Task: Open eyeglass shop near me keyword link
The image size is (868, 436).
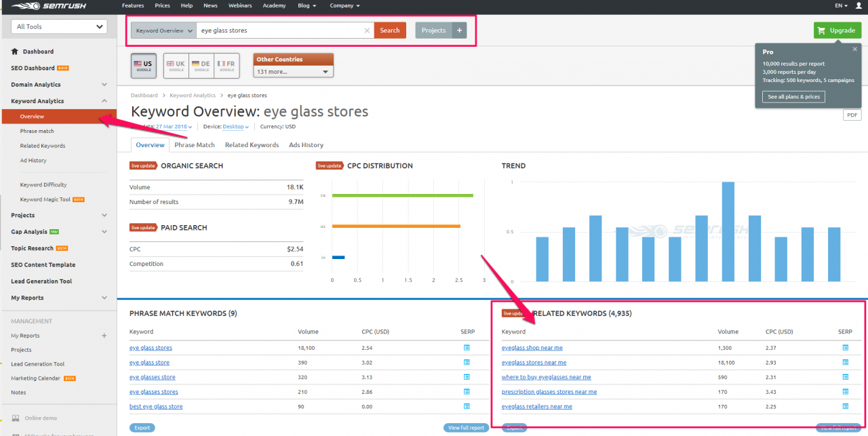Action: pyautogui.click(x=532, y=348)
